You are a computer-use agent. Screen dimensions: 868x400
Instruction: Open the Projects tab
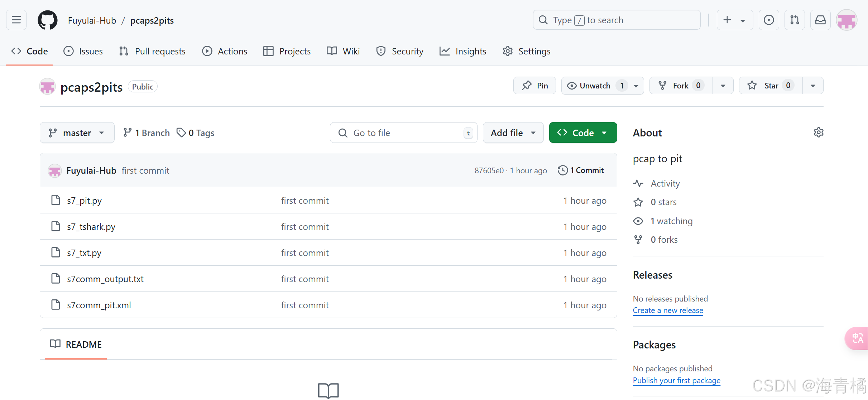[287, 51]
